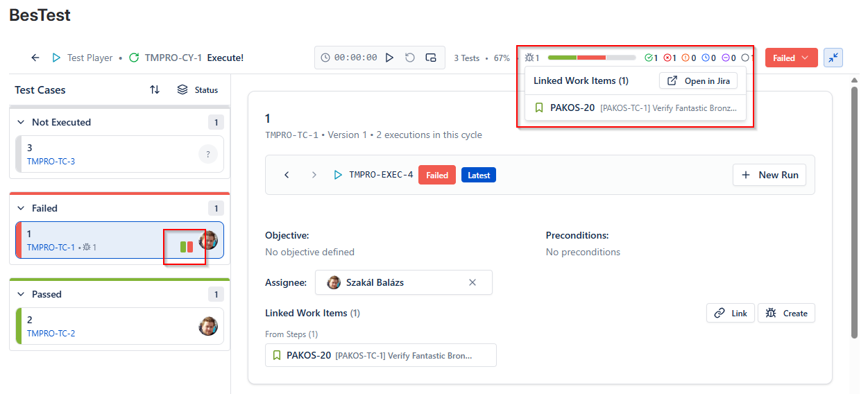Click the Create bug button

(x=786, y=313)
